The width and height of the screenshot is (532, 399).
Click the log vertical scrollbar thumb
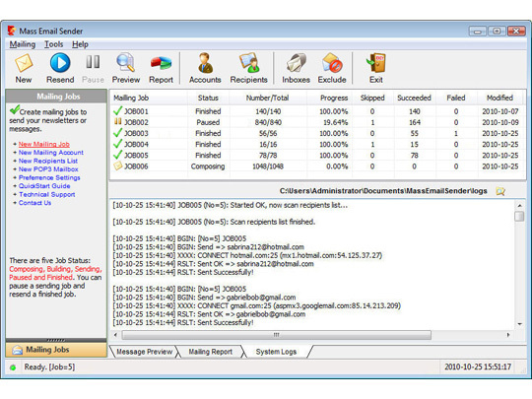pyautogui.click(x=519, y=216)
